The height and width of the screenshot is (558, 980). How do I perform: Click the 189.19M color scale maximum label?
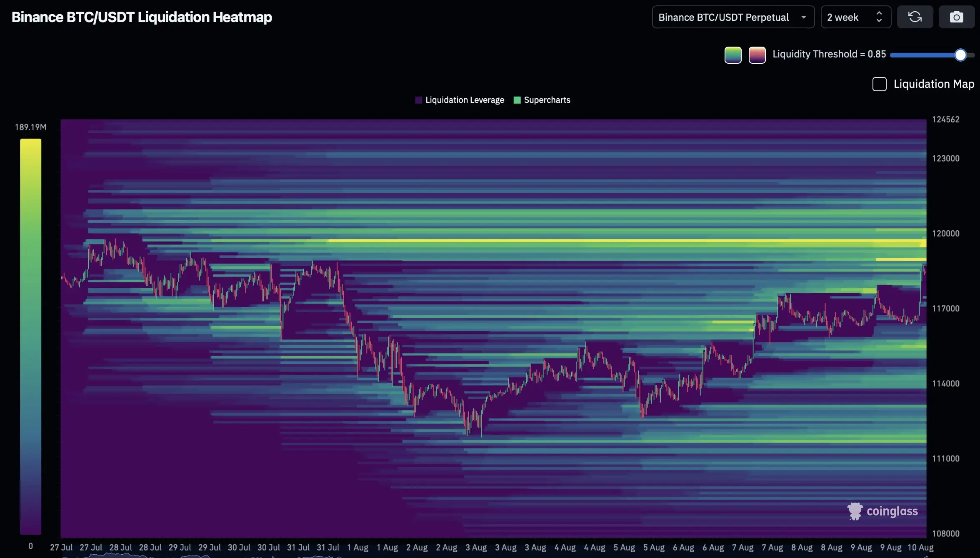pyautogui.click(x=31, y=127)
